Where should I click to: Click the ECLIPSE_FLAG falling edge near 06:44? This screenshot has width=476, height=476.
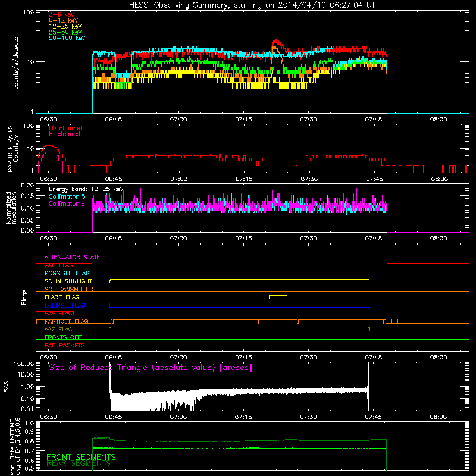(110, 305)
